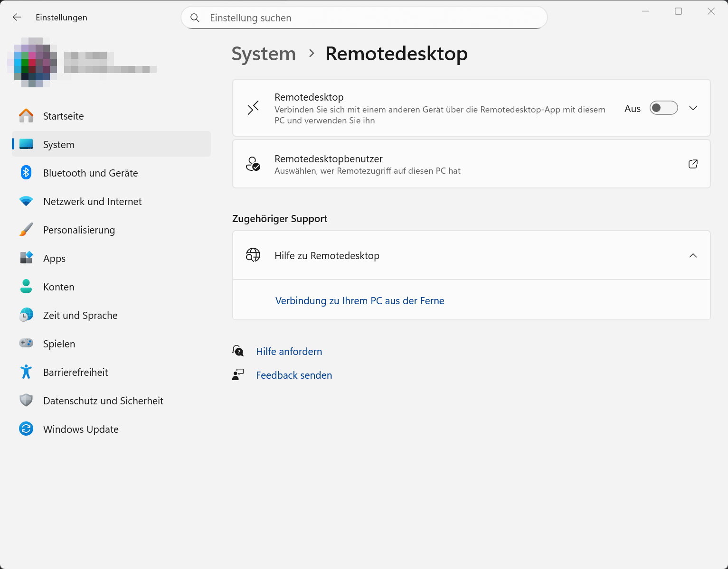
Task: Open the Remotedesktopbenutzer external link icon
Action: coord(693,164)
